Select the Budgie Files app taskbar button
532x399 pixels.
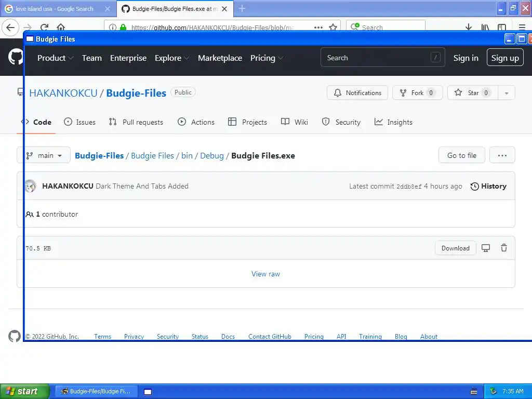pyautogui.click(x=148, y=392)
